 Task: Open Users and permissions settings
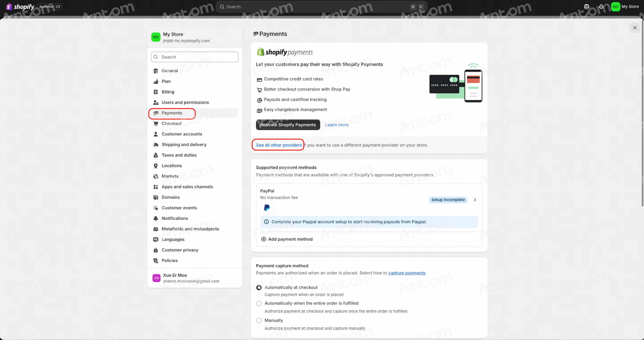coord(195,102)
